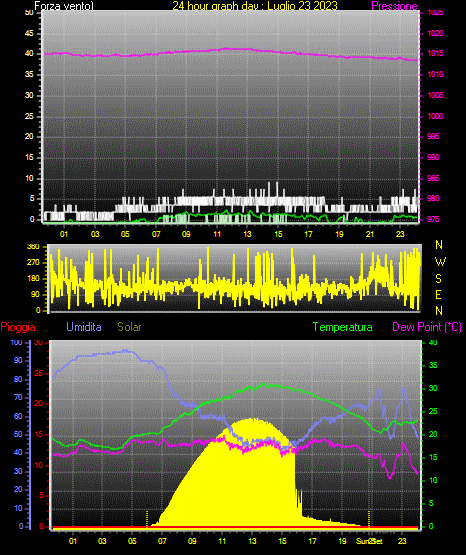Click the Pressione legend label
The image size is (466, 555).
(394, 6)
